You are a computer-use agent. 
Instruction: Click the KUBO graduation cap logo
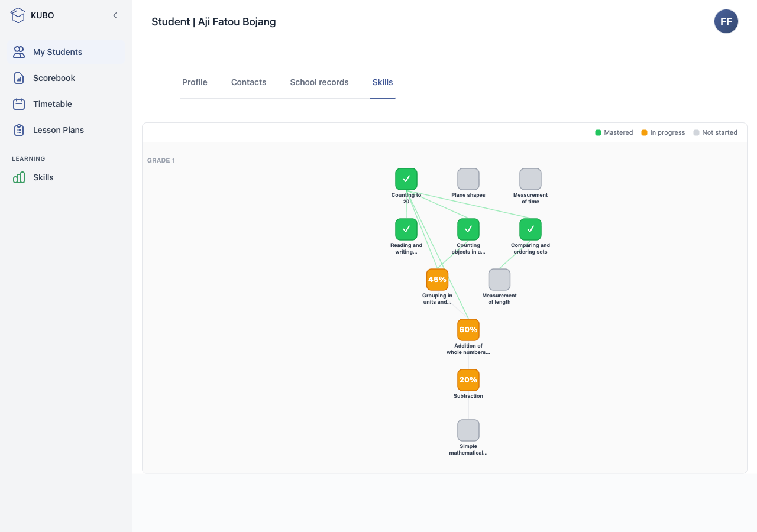coord(18,15)
